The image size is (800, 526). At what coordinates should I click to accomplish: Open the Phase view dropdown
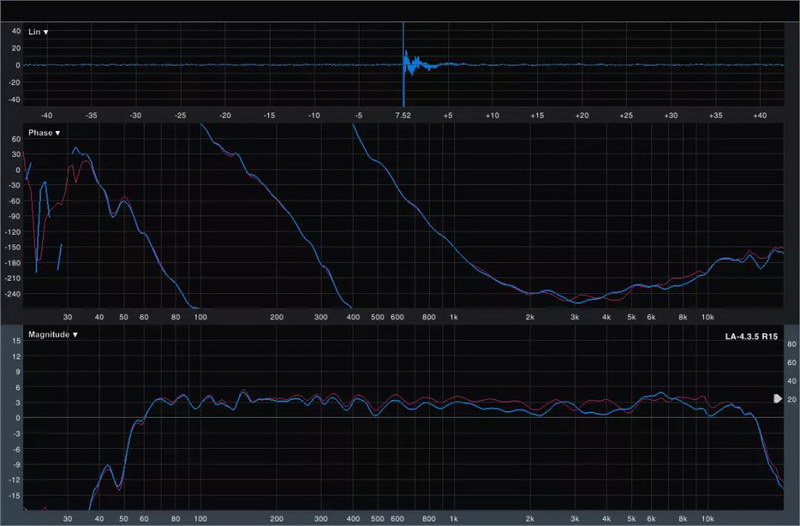[44, 133]
